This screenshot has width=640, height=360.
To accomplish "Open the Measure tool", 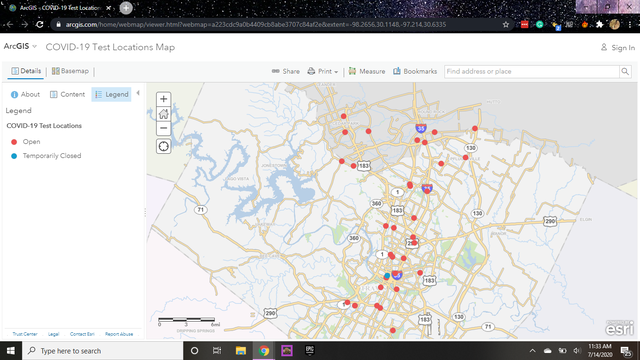I will [367, 71].
